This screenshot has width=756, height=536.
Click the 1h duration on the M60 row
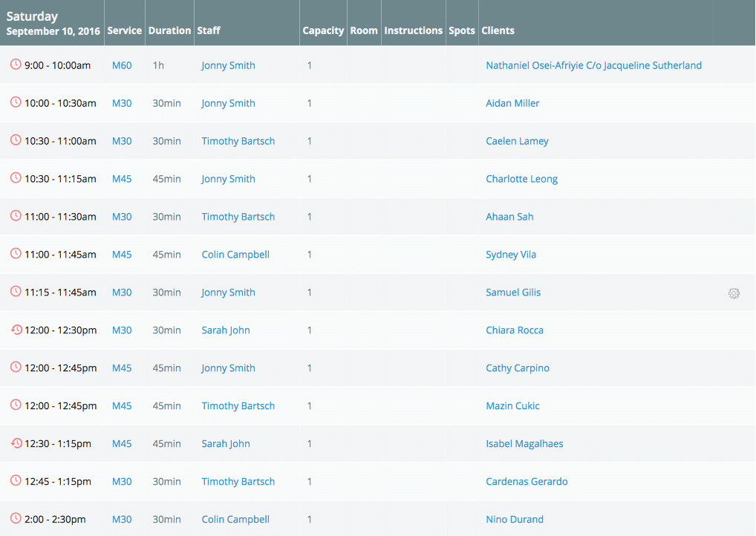pyautogui.click(x=158, y=65)
